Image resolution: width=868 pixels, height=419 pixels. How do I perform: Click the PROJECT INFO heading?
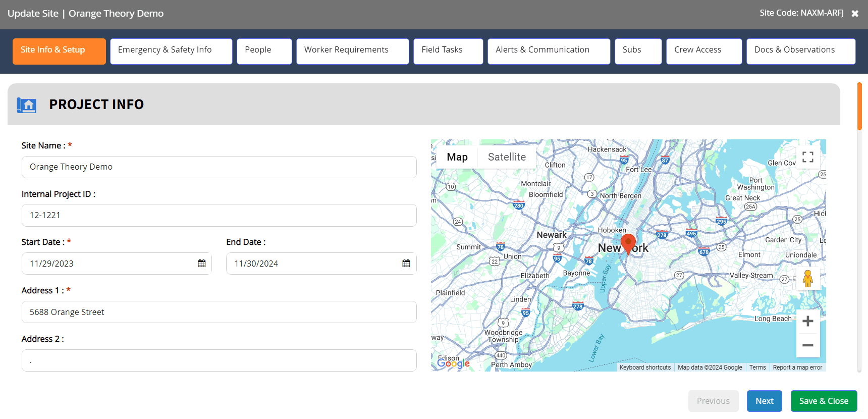96,104
